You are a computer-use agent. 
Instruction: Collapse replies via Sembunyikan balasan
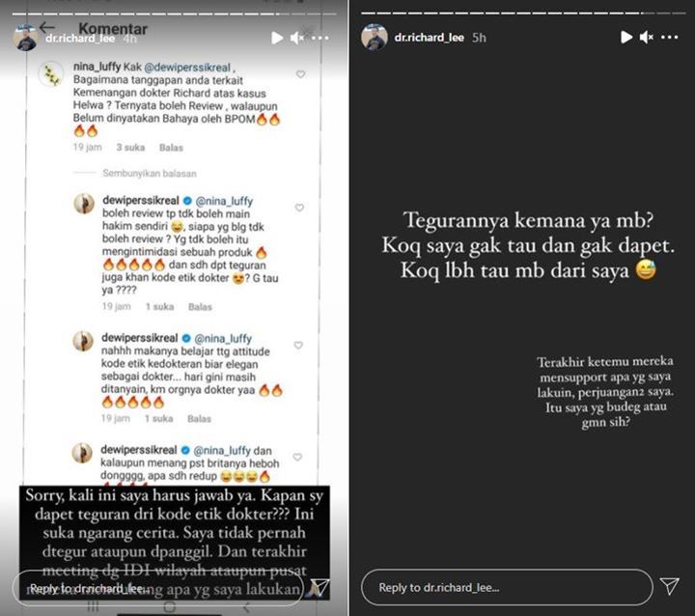150,174
